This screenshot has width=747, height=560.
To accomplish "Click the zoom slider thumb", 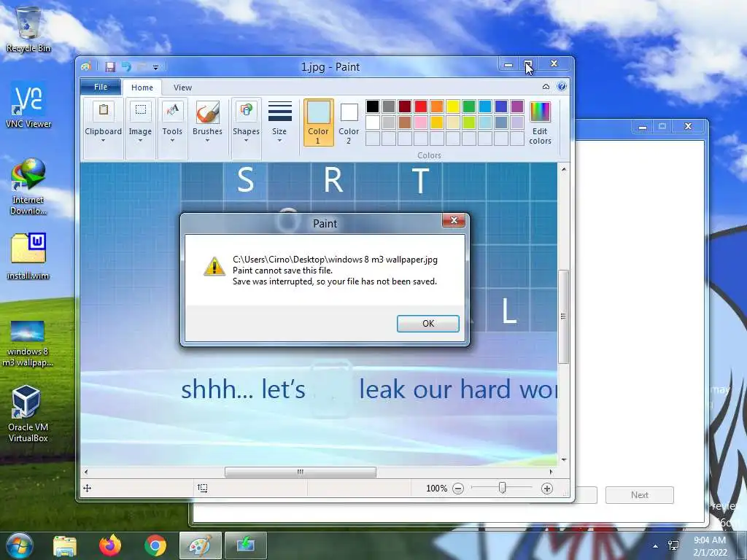I will tap(502, 488).
